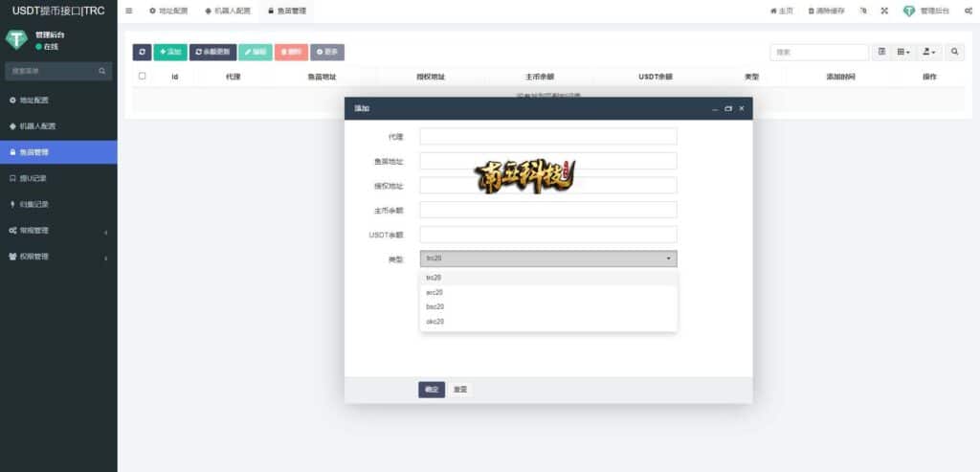980x472 pixels.
Task: Click the 代理 input in dialog
Action: pos(548,136)
